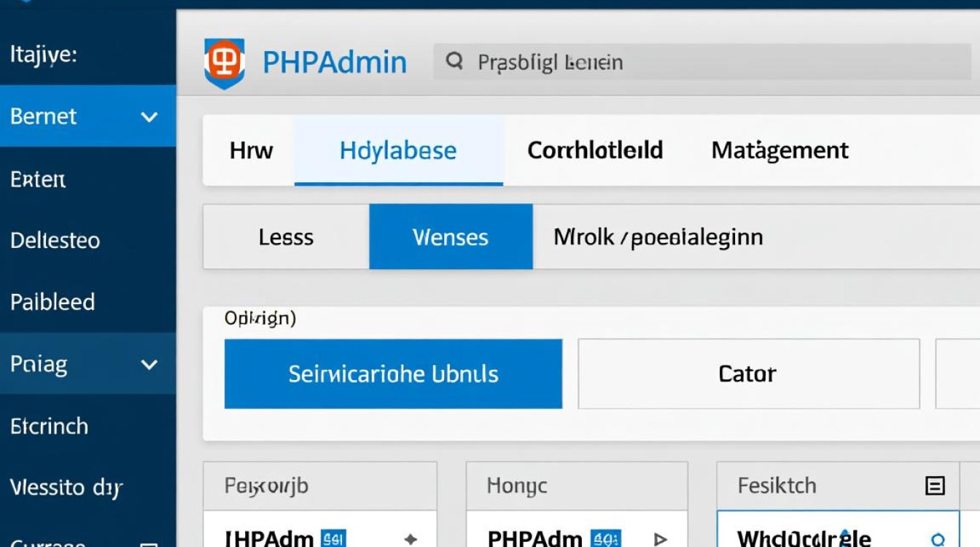This screenshot has width=980, height=547.
Task: Switch to the Lesss view segment
Action: pyautogui.click(x=287, y=237)
